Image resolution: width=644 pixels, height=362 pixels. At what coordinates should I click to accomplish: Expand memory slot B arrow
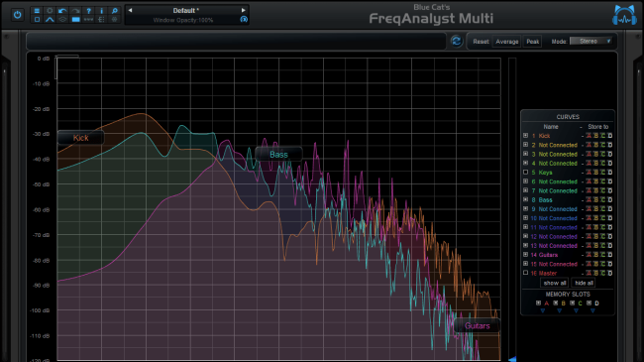pyautogui.click(x=560, y=311)
